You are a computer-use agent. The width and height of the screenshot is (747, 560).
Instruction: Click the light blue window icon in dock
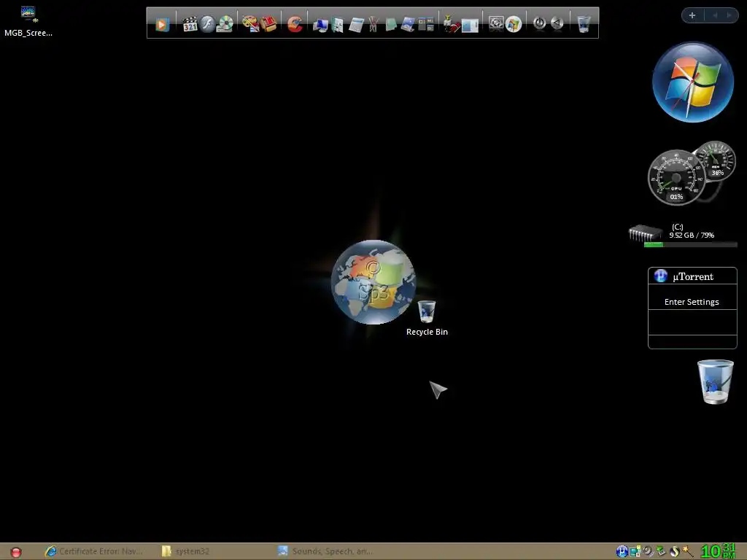(470, 25)
